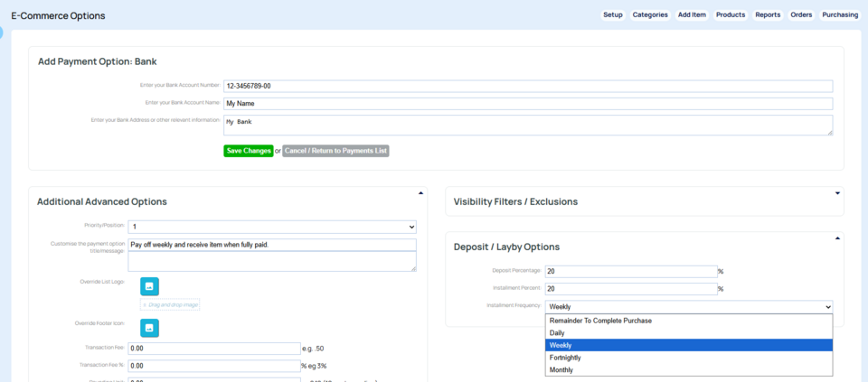Click the Save Changes button
The width and height of the screenshot is (868, 382).
249,151
